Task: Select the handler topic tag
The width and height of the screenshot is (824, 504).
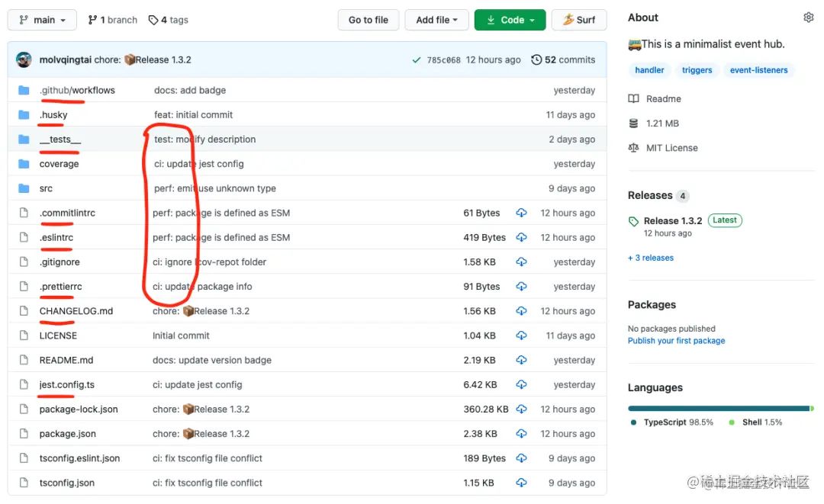Action: (x=649, y=70)
